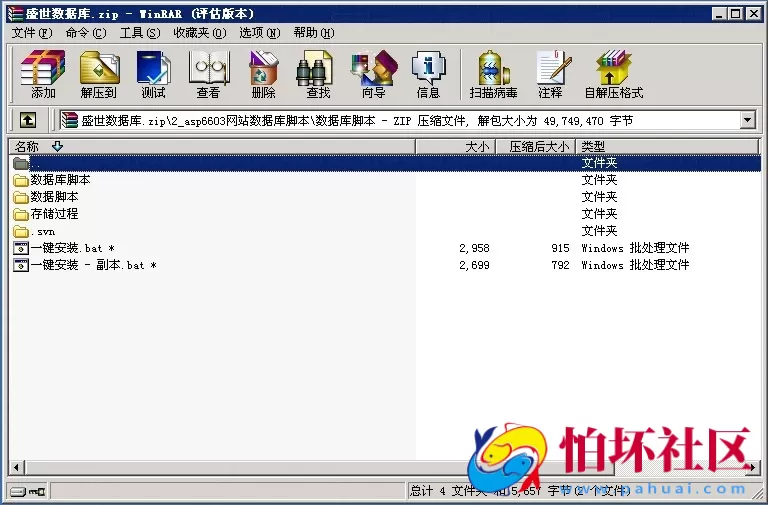The image size is (768, 505).
Task: Sort by the 压缩后大小 column header
Action: tap(536, 146)
